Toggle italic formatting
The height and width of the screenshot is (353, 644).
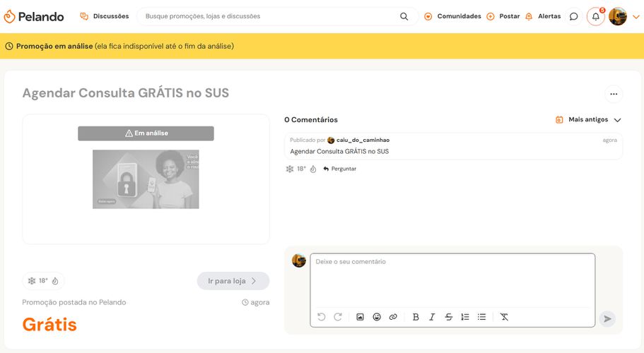pyautogui.click(x=432, y=317)
